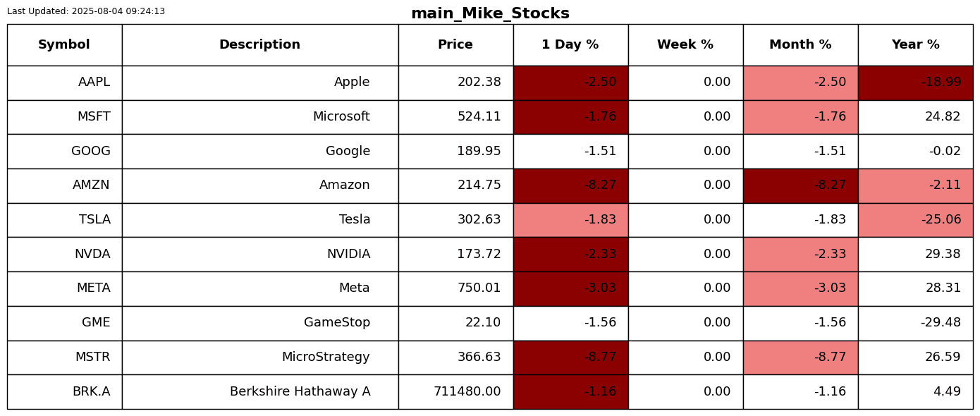Select the GME symbol cell

click(64, 323)
